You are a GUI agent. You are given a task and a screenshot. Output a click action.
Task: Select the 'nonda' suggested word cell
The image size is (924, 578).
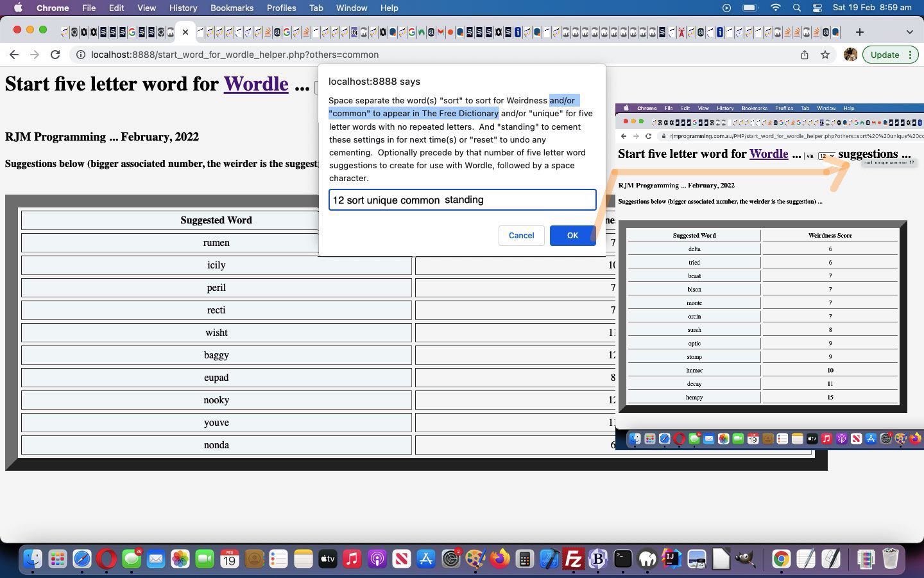(x=216, y=445)
